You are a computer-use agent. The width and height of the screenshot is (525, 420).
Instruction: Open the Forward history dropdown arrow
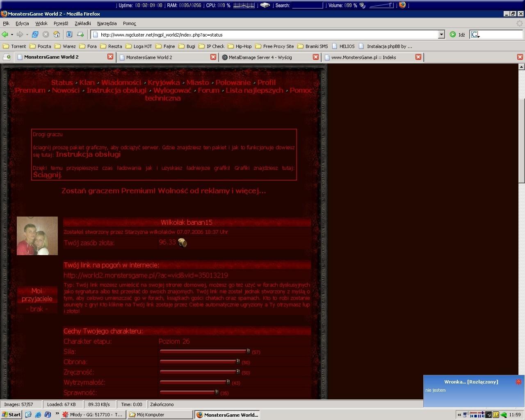[27, 34]
